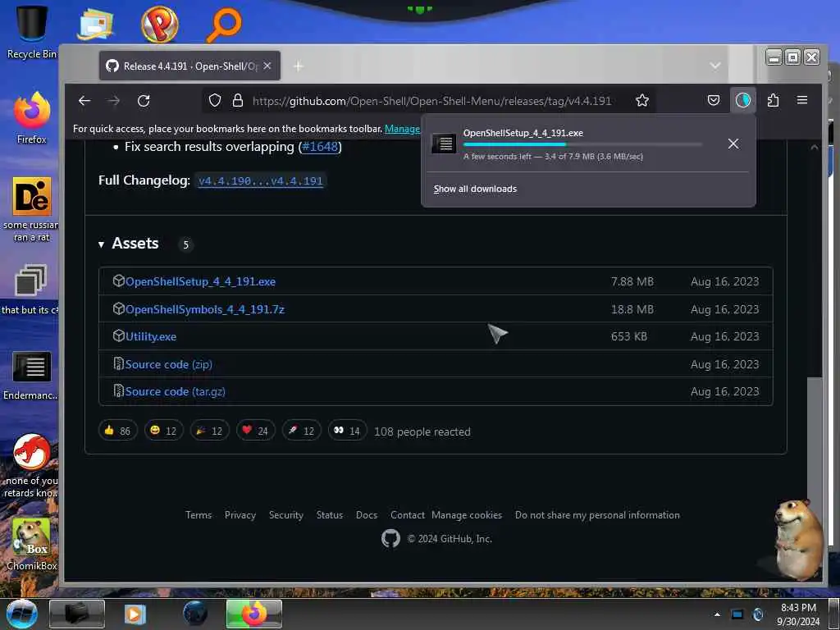Open the Contact footer link
The image size is (840, 630).
click(407, 515)
